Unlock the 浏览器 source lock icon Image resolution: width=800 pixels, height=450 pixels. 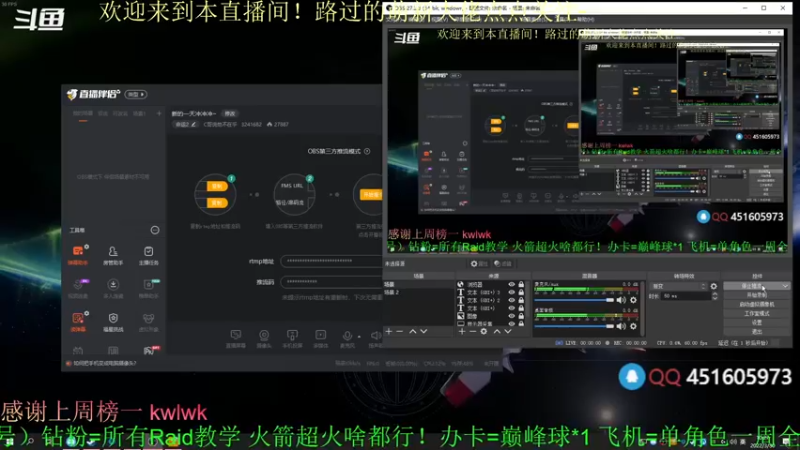pos(521,285)
